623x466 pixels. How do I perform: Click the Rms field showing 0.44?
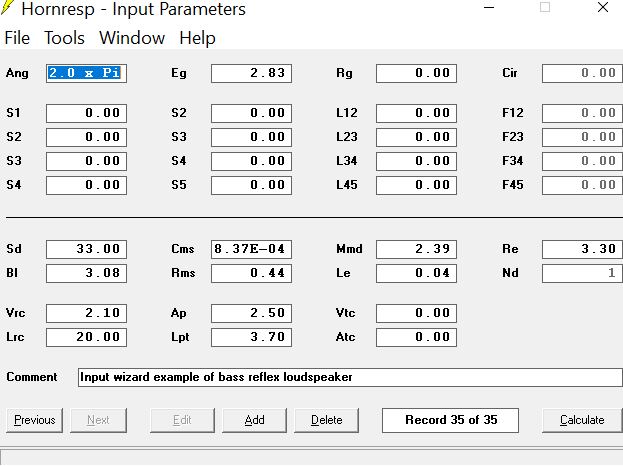tap(252, 273)
